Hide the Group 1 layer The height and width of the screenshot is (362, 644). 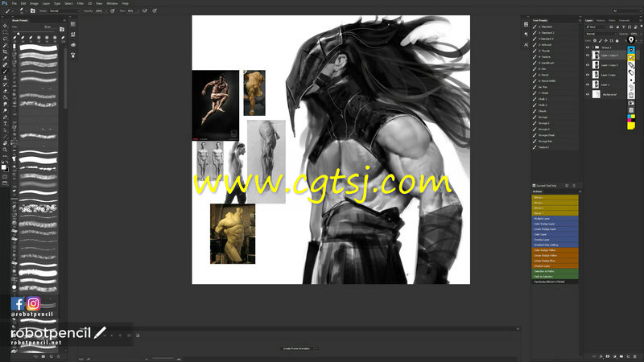click(588, 47)
